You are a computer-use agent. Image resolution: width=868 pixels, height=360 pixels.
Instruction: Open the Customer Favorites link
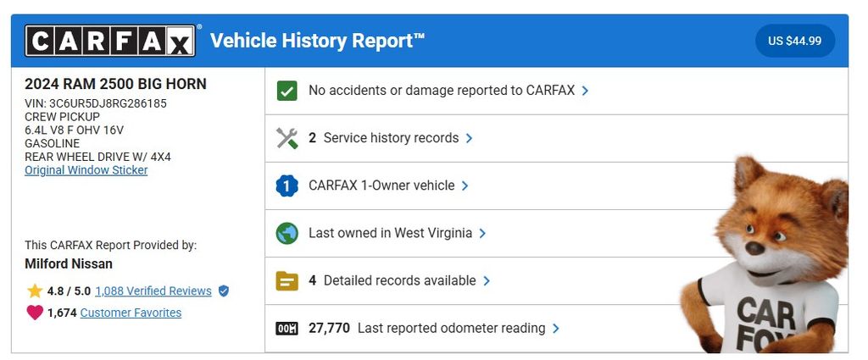131,313
